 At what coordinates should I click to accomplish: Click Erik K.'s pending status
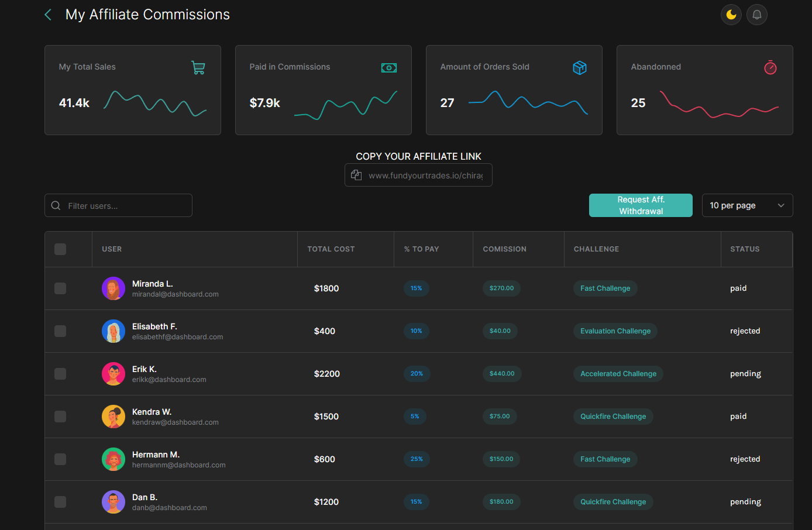pos(745,374)
